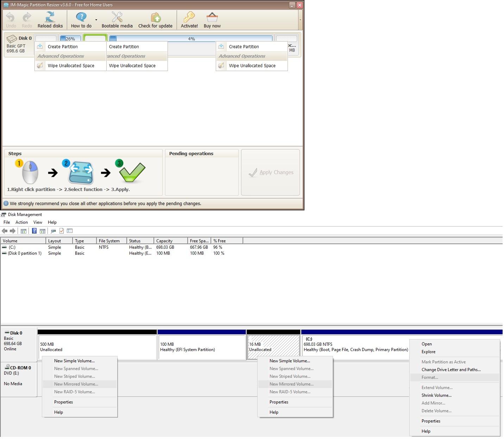Select the 4% used partition bar
This screenshot has width=504, height=439.
tap(191, 39)
